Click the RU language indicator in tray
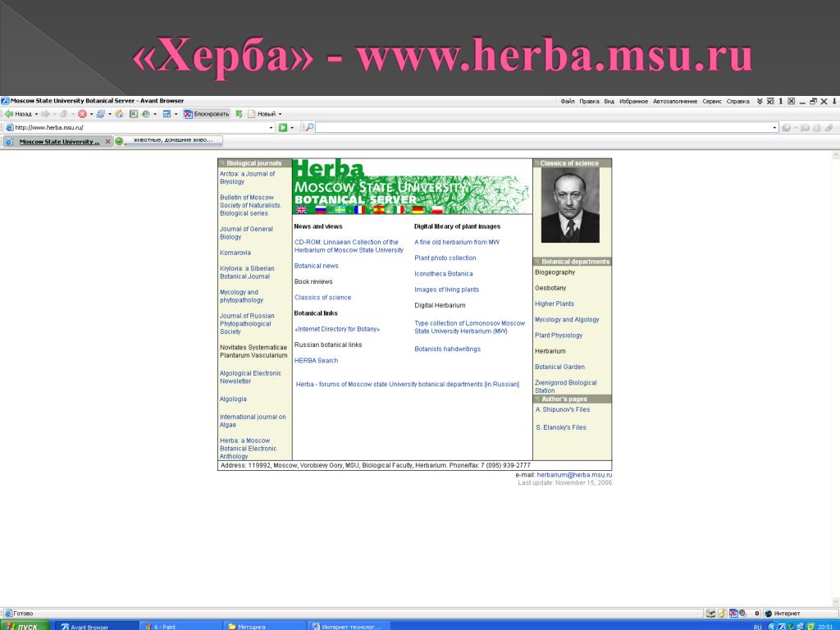 click(757, 627)
